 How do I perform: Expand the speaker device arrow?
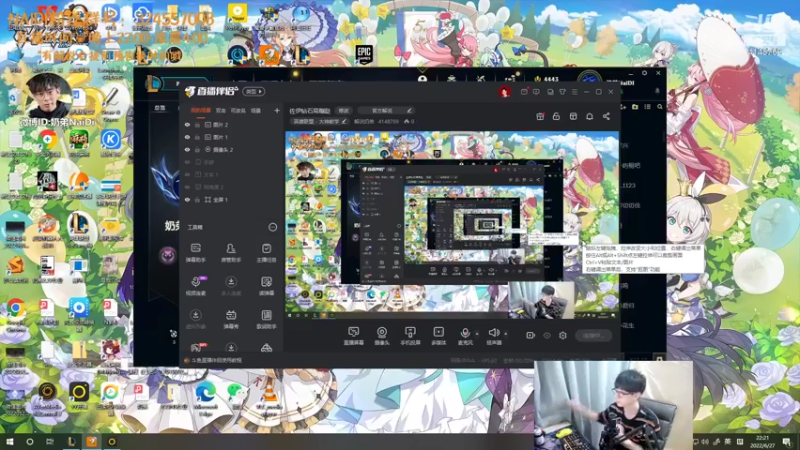click(506, 334)
